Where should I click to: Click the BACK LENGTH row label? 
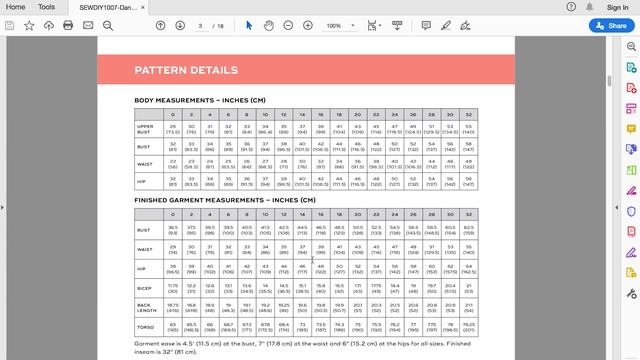point(147,308)
